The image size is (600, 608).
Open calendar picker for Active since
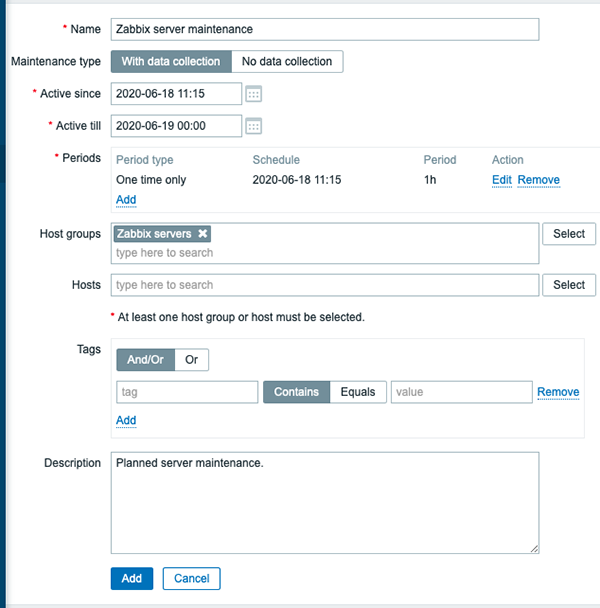(x=254, y=94)
